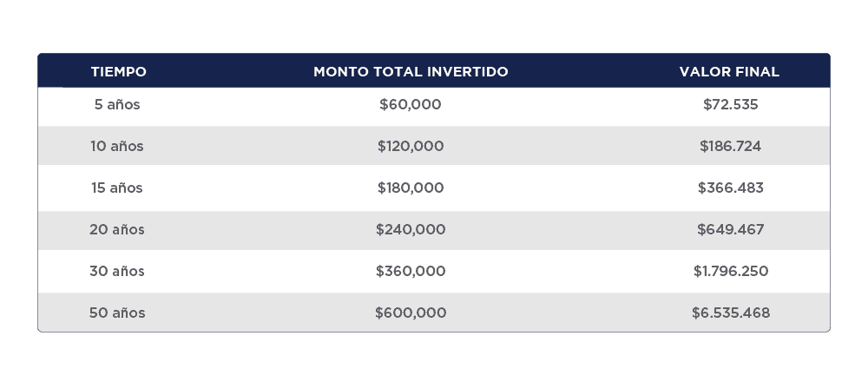Image resolution: width=868 pixels, height=382 pixels.
Task: Click the $366.483 final value cell
Action: 731,188
